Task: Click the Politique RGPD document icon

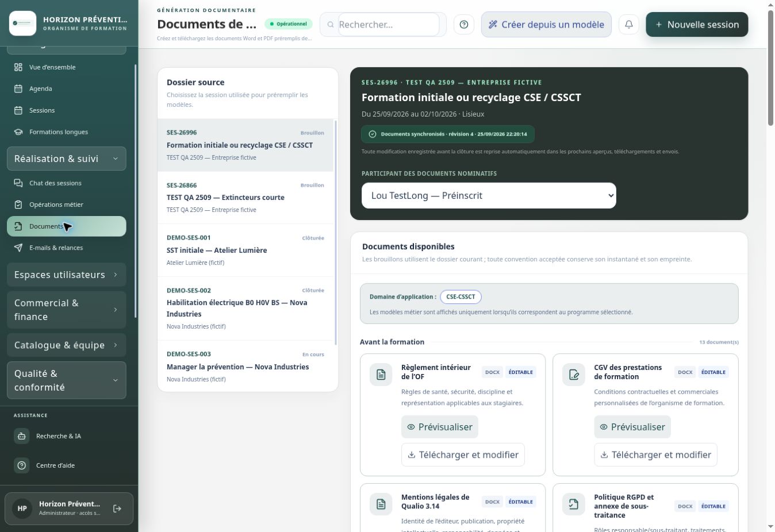Action: (x=574, y=504)
